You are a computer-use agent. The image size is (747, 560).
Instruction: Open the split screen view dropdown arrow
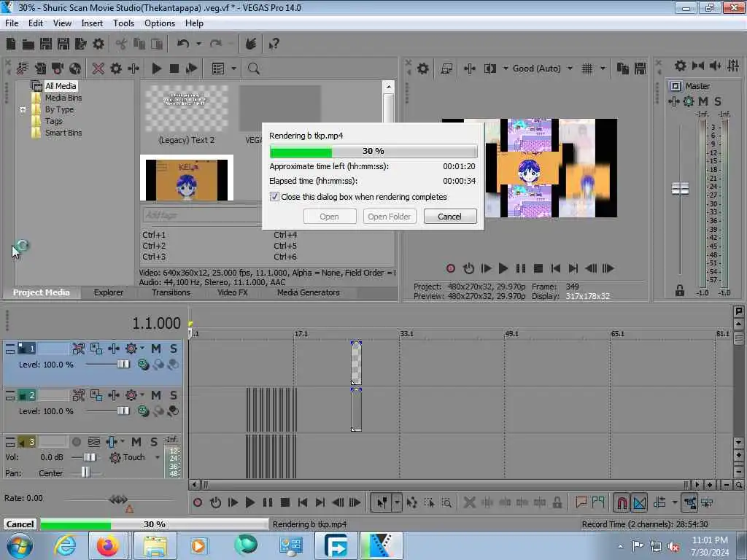506,69
